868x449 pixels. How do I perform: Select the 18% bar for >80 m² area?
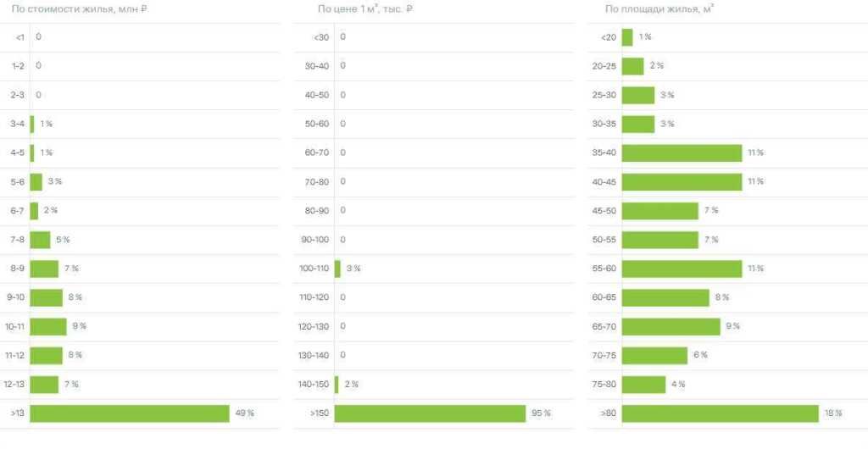[x=720, y=413]
